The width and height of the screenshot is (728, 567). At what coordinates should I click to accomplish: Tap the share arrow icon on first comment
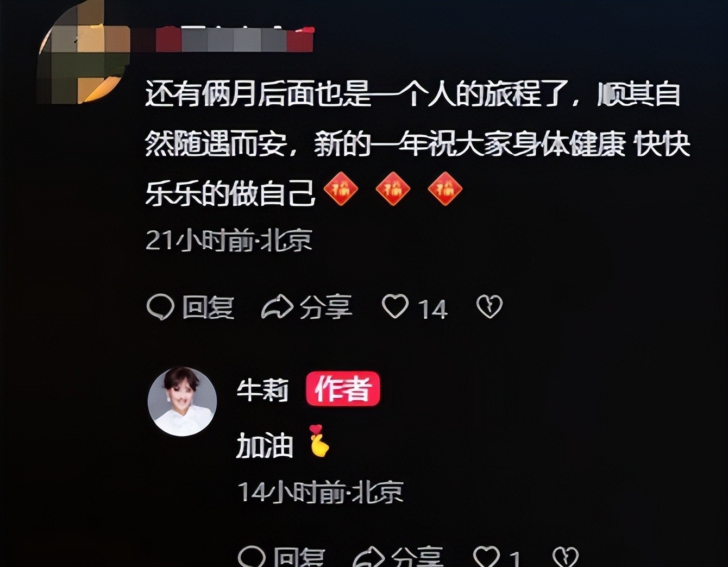coord(277,307)
